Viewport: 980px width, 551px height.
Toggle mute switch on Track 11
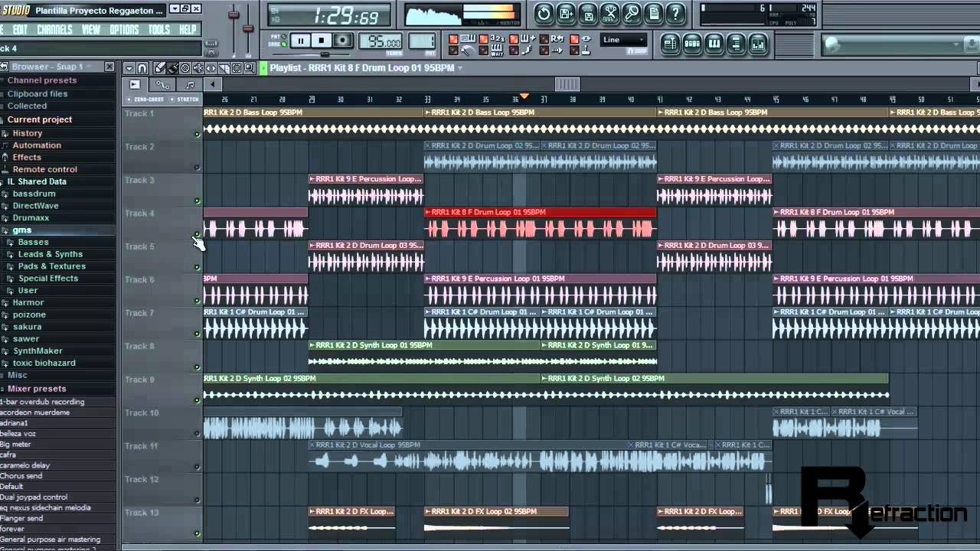(x=197, y=467)
